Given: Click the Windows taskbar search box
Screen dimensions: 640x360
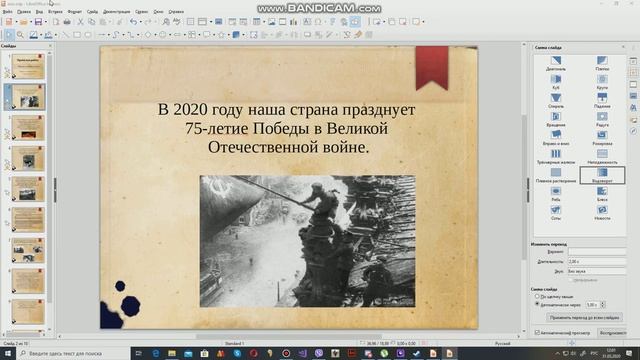Looking at the screenshot, I should pos(73,353).
